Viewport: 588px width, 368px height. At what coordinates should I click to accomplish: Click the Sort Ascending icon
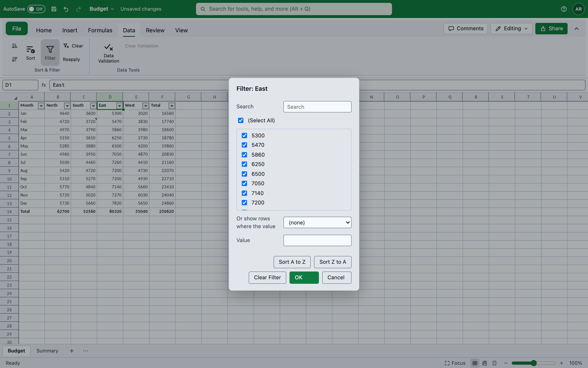click(14, 46)
